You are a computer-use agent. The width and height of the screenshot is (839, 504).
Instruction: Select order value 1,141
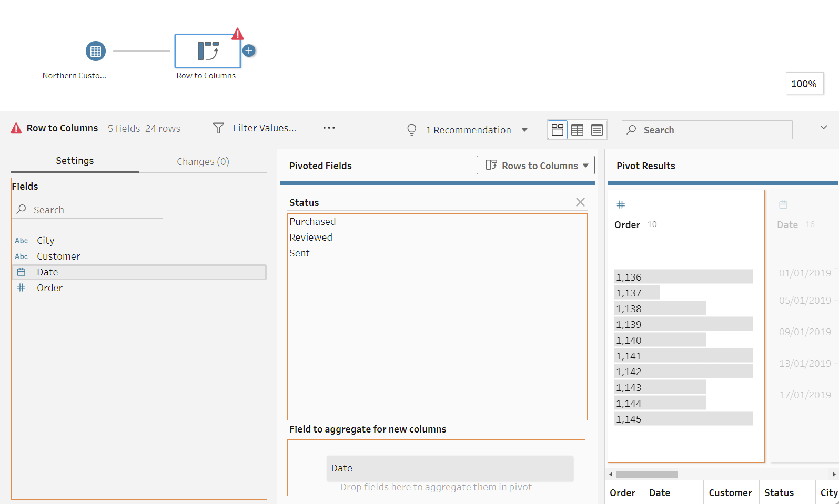683,355
